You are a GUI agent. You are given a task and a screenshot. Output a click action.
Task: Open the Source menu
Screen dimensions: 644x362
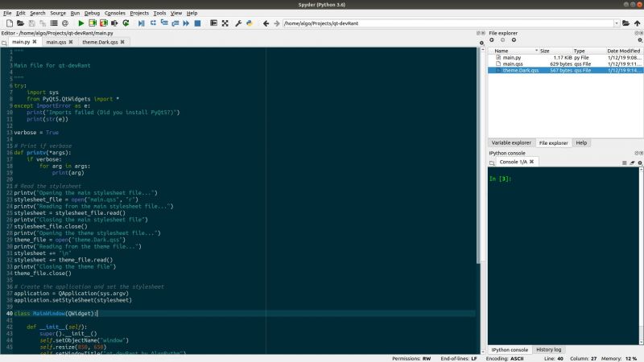(58, 13)
